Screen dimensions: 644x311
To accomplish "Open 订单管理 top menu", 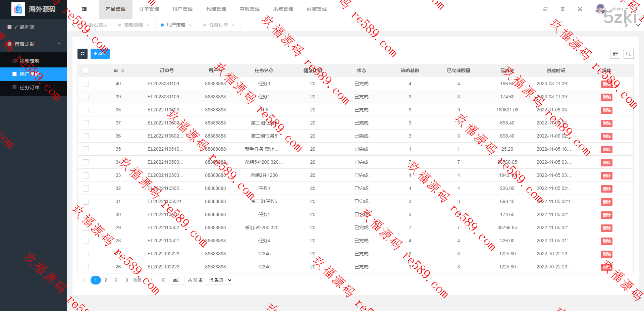I will (x=149, y=9).
